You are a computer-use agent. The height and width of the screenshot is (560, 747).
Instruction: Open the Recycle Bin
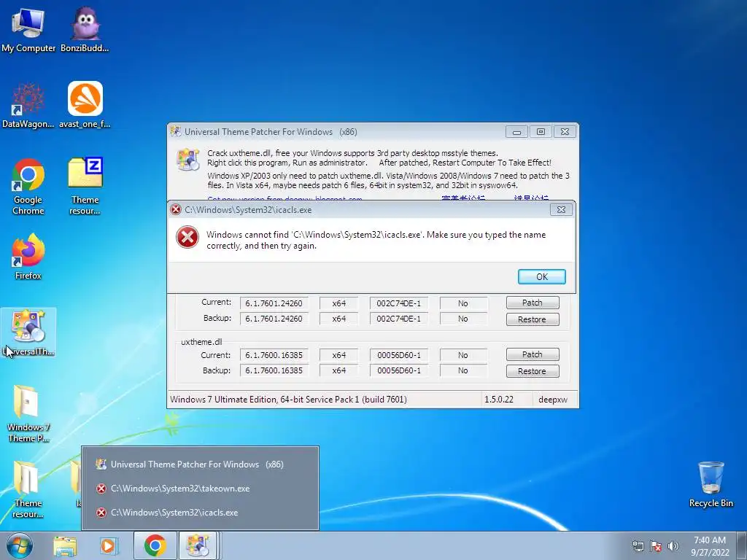[x=711, y=485]
